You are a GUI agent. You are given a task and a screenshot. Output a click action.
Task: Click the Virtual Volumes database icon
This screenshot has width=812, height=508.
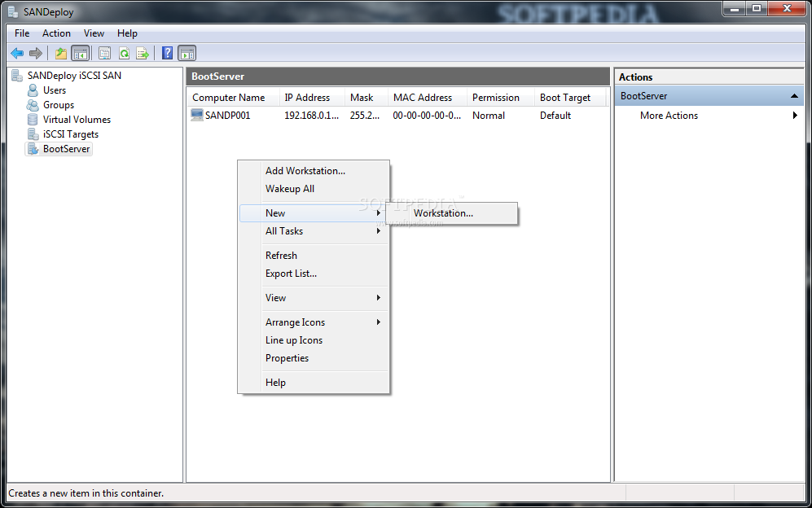[33, 120]
